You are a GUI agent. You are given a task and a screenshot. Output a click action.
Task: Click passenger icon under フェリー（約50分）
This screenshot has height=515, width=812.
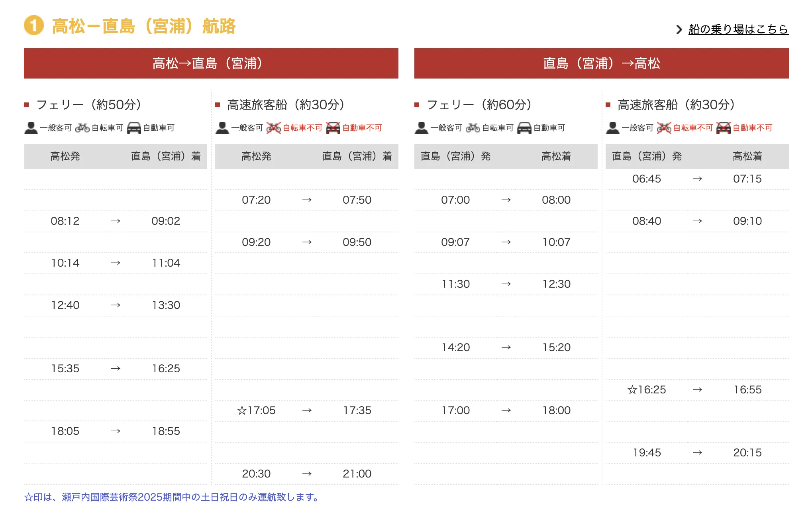31,128
